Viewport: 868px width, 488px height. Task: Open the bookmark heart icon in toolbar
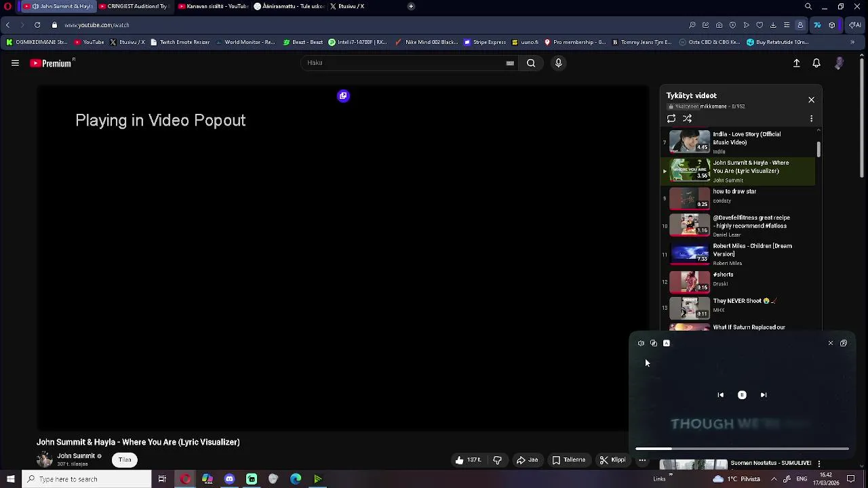(759, 25)
